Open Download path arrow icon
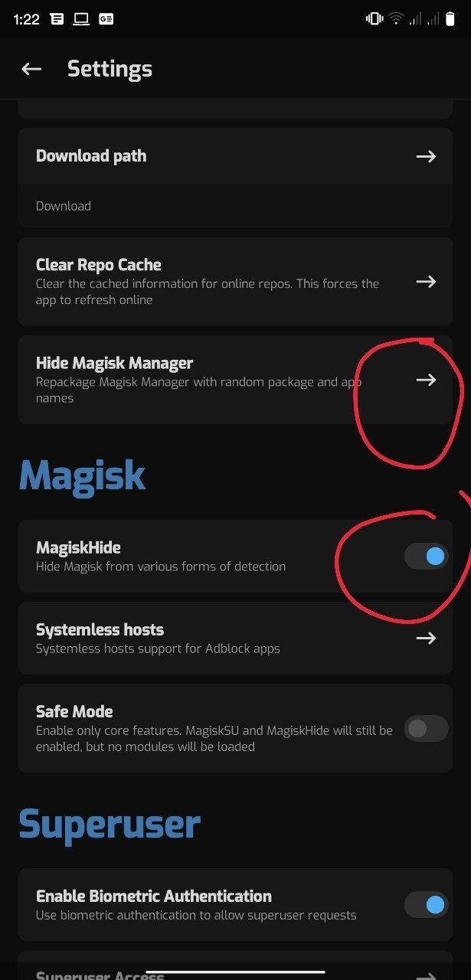Viewport: 471px width, 980px height. [x=426, y=156]
